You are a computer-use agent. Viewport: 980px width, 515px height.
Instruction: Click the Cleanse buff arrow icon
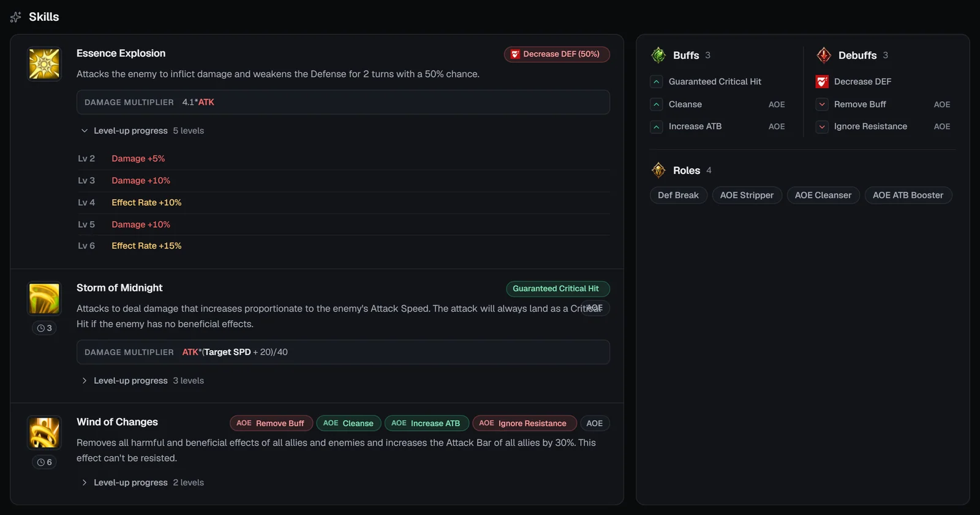click(657, 105)
